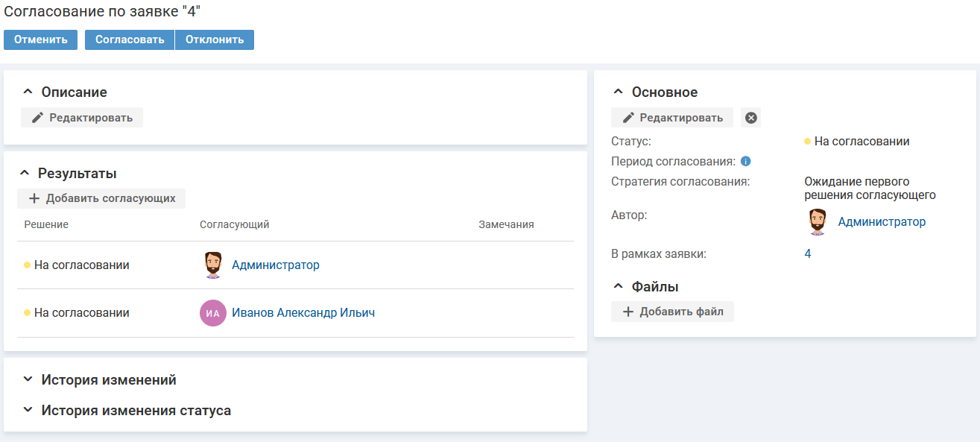The width and height of the screenshot is (980, 442).
Task: Collapse the Файлы section
Action: click(x=618, y=286)
